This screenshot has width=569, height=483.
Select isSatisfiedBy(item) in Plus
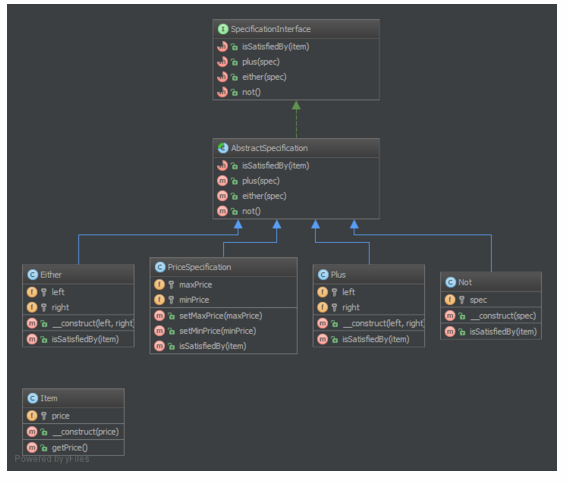[x=376, y=339]
